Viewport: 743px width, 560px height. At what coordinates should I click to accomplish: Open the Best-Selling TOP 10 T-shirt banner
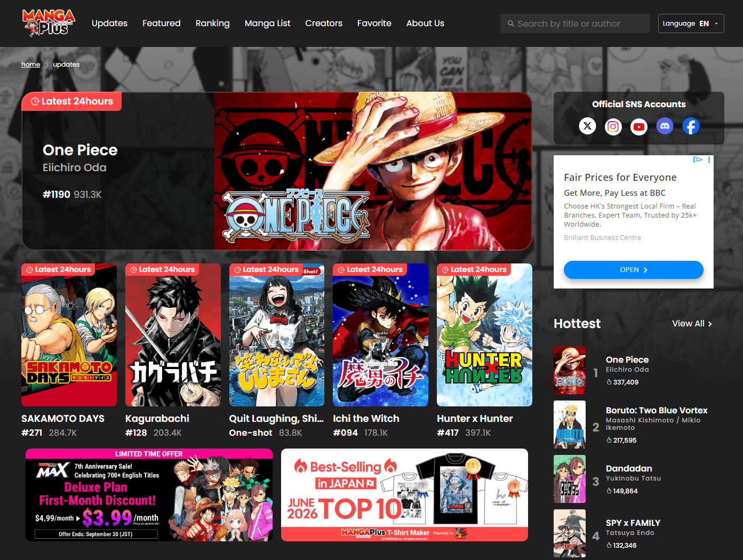pyautogui.click(x=404, y=495)
